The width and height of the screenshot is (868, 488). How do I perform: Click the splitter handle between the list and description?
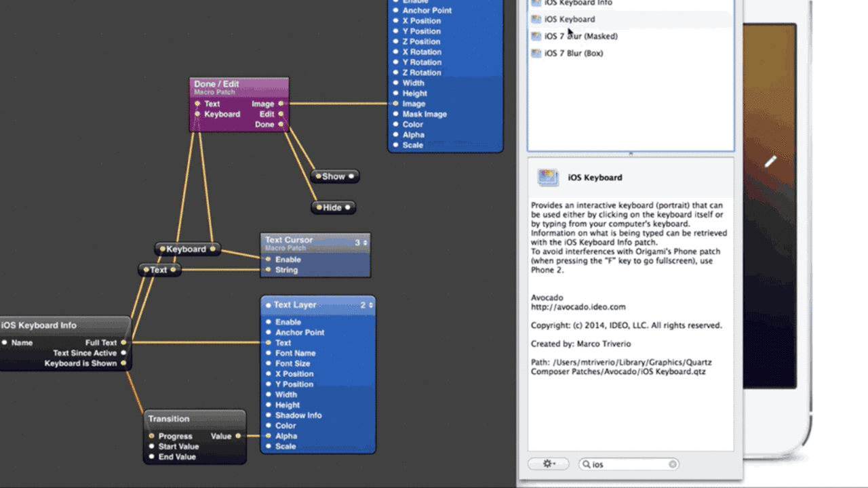point(631,154)
